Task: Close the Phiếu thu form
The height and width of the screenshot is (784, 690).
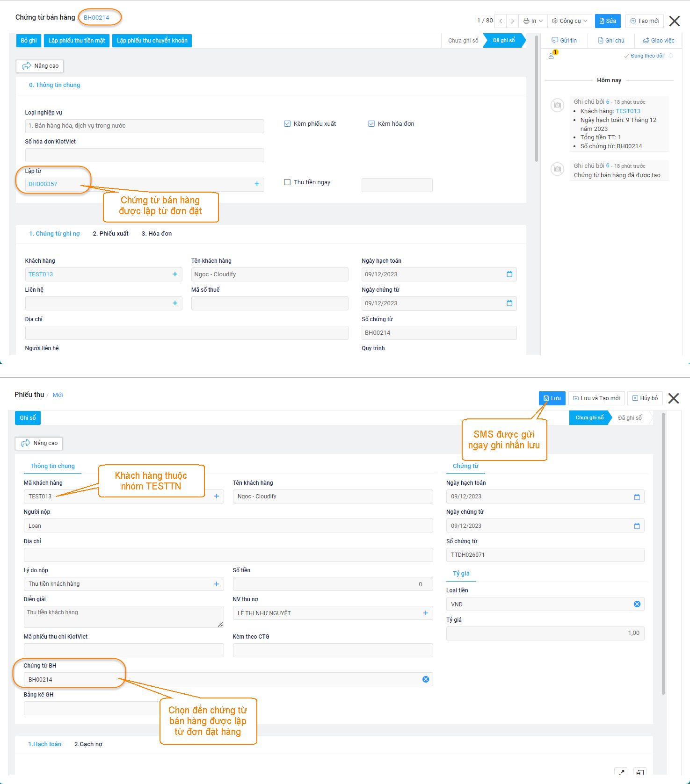Action: (x=674, y=398)
